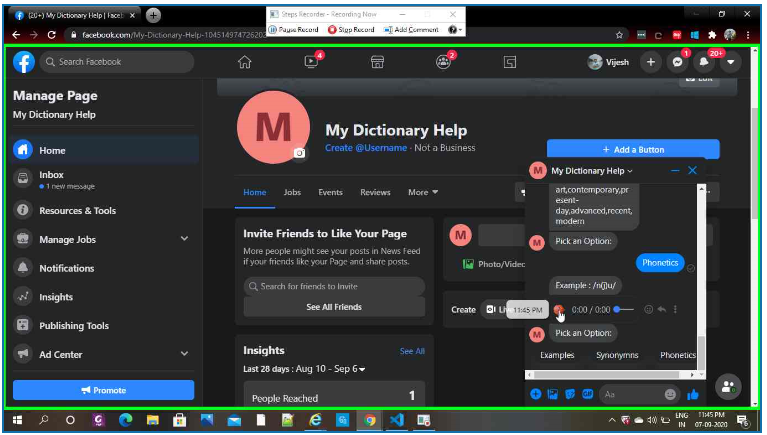Click Stop Record in Steps Recorder
767x435 pixels.
(351, 29)
